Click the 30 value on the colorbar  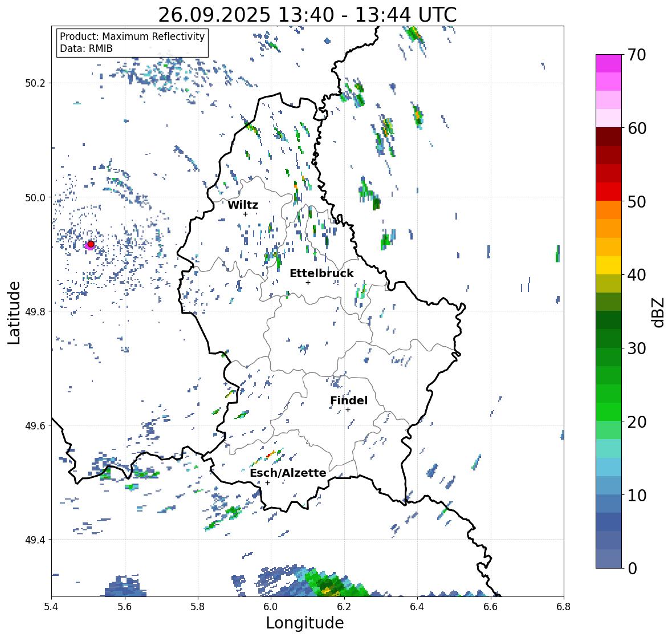tap(637, 348)
